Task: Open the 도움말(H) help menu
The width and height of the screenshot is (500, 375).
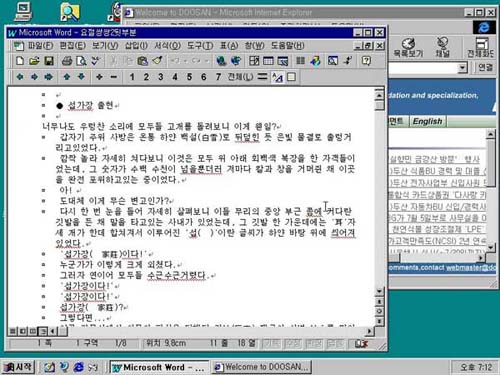Action: point(288,46)
